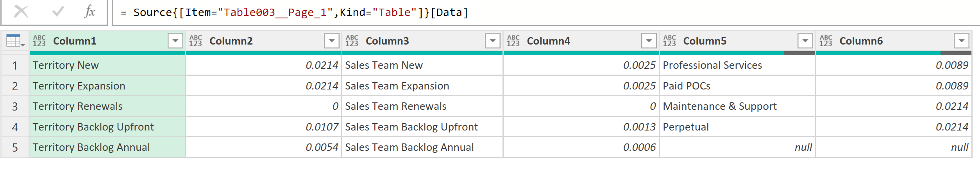Select the Column5 header
The width and height of the screenshot is (980, 186).
point(738,41)
